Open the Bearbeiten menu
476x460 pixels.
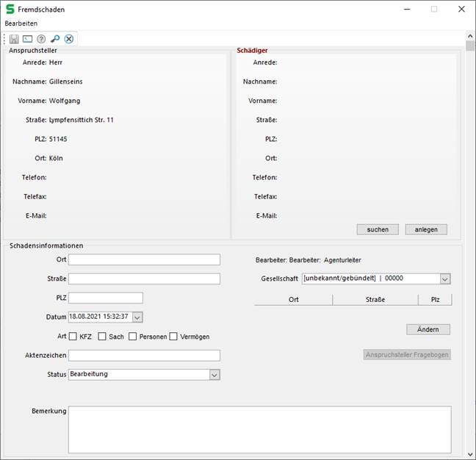21,24
